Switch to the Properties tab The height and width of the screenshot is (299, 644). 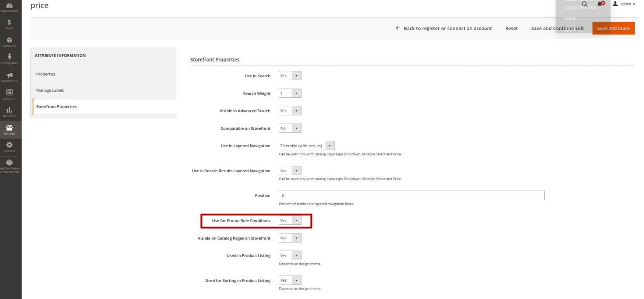[46, 74]
